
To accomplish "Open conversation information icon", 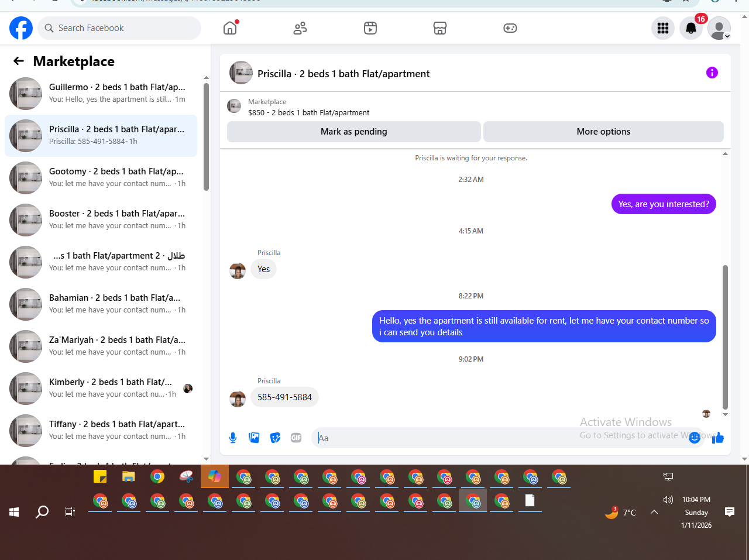I will point(712,73).
